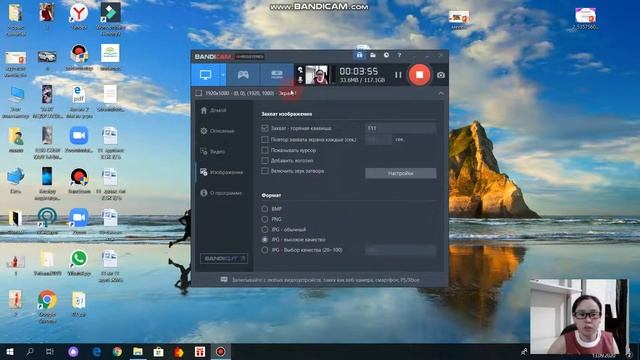The image size is (640, 360).
Task: Click the Настройки button
Action: [400, 173]
